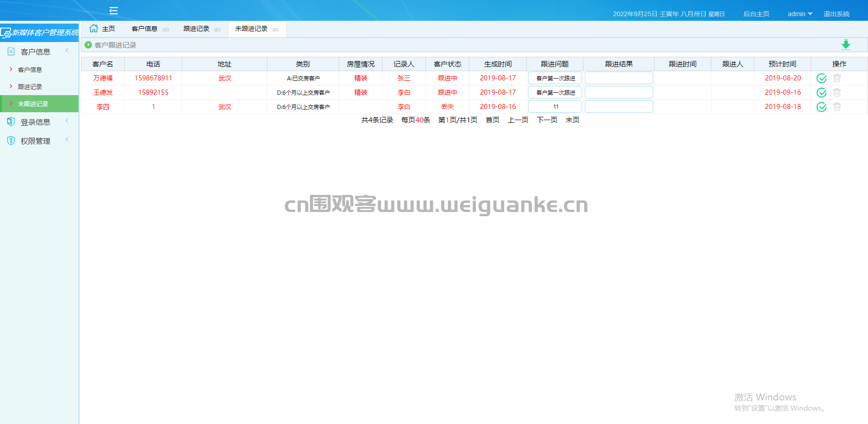The image size is (868, 424).
Task: Click generation date 2019-08-16
Action: coord(498,107)
